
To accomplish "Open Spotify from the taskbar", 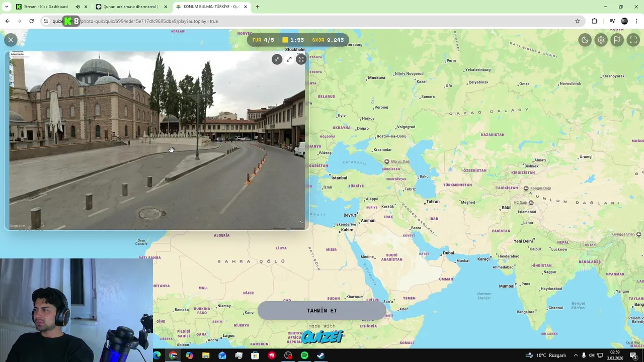I will (x=304, y=355).
